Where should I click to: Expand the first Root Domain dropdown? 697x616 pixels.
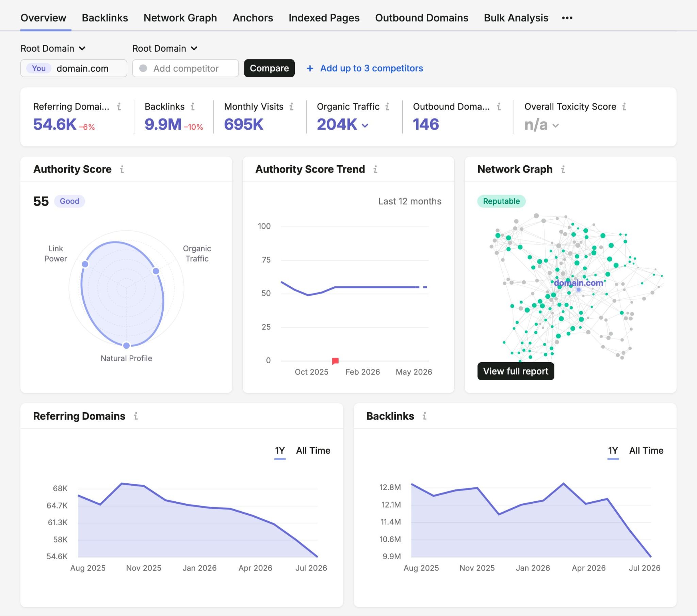pyautogui.click(x=53, y=48)
